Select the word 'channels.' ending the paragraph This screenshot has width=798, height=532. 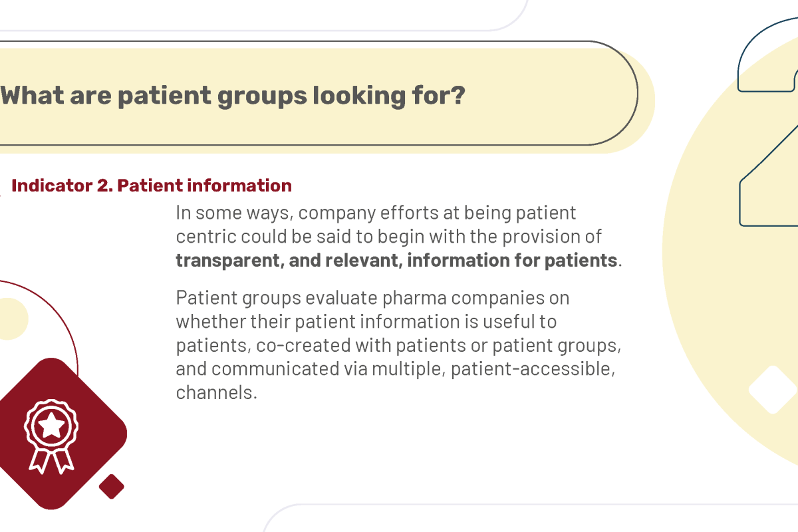[216, 392]
